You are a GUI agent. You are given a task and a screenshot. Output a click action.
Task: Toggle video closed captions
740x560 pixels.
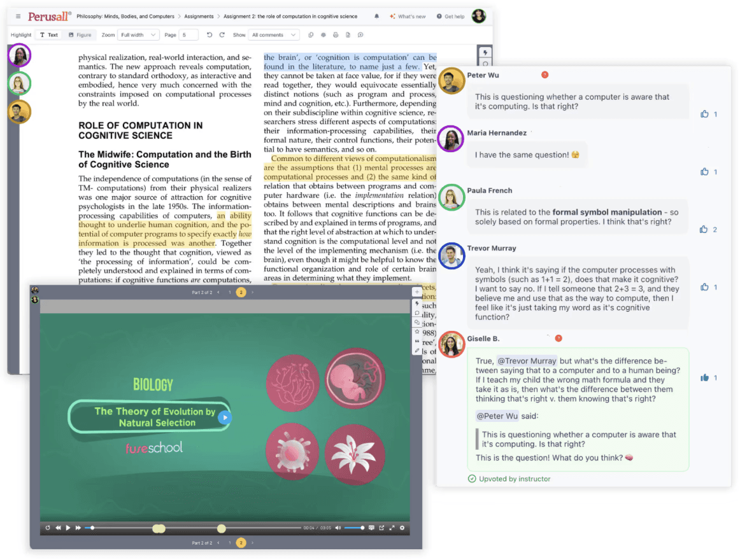[371, 528]
